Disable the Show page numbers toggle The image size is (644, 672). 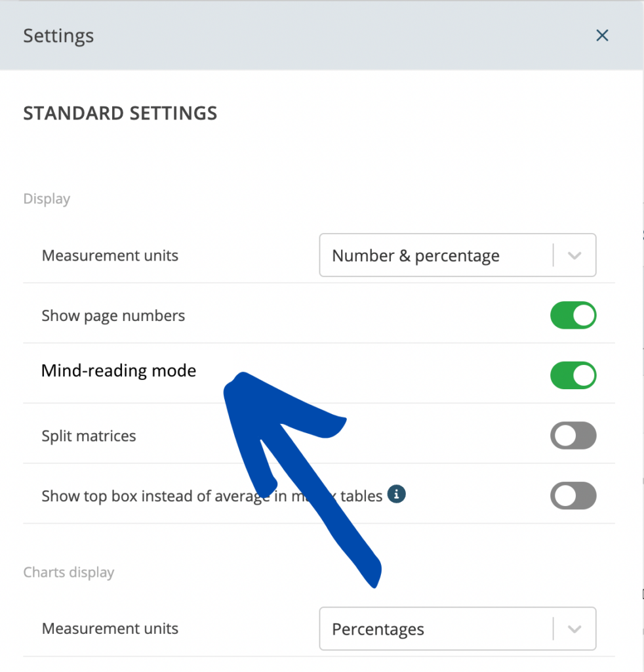point(573,316)
